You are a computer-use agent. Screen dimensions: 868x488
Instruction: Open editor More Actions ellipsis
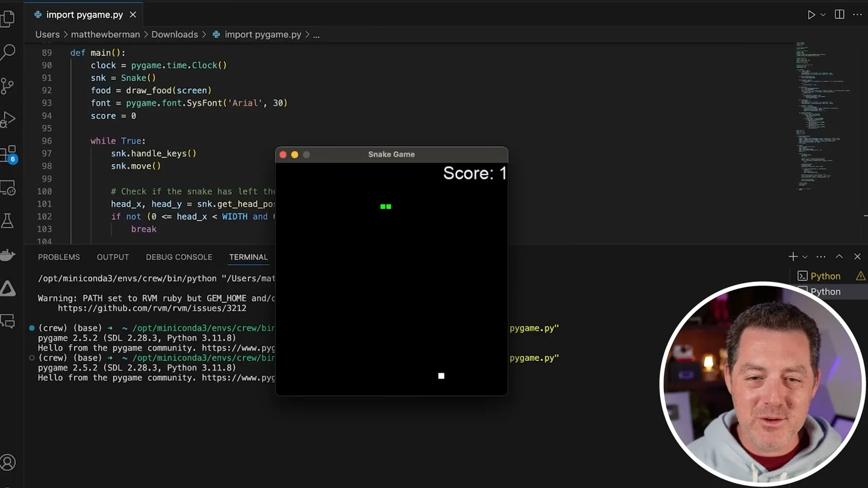point(857,15)
